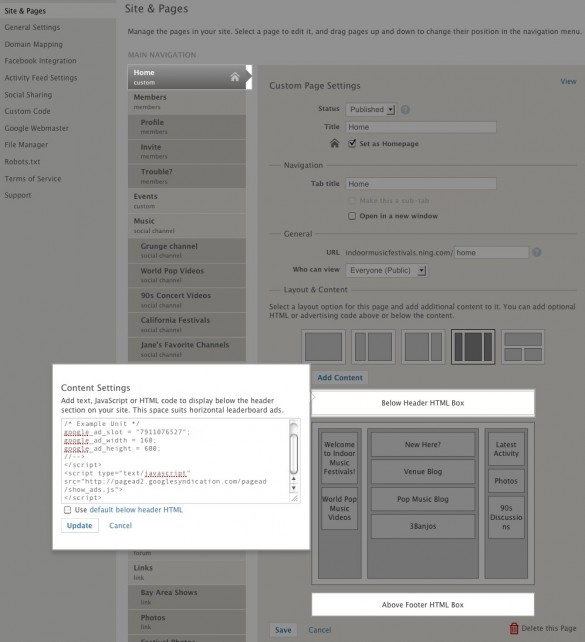The width and height of the screenshot is (585, 642).
Task: Select the Events custom page
Action: pos(187,201)
